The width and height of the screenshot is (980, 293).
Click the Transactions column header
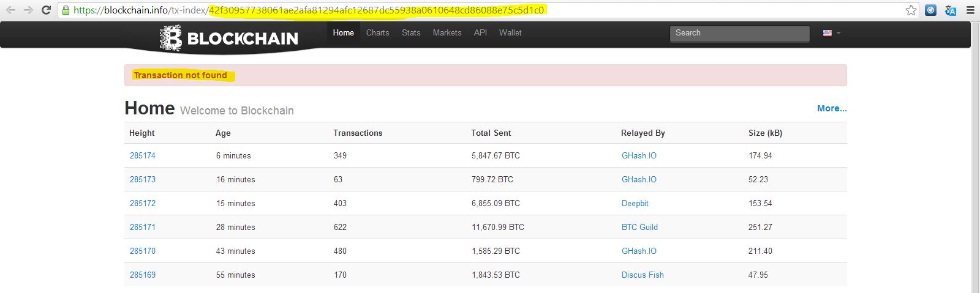358,133
